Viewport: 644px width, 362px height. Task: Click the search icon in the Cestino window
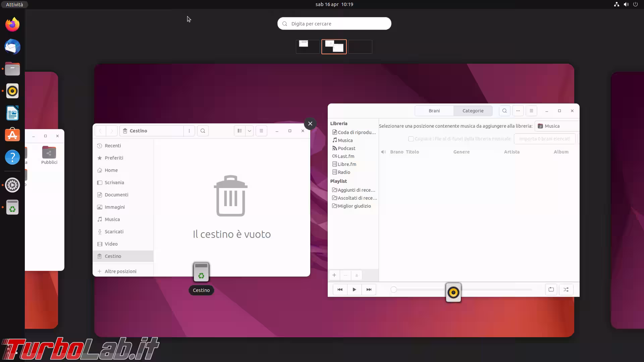[203, 131]
